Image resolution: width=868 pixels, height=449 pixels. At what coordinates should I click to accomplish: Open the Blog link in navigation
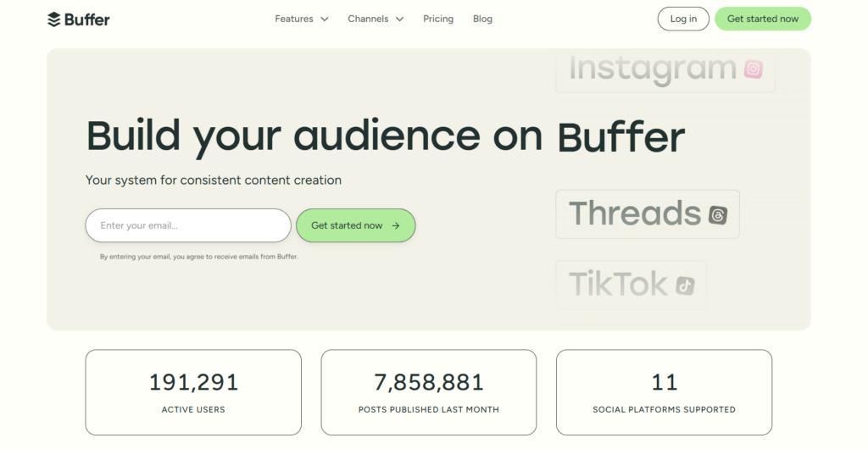482,19
